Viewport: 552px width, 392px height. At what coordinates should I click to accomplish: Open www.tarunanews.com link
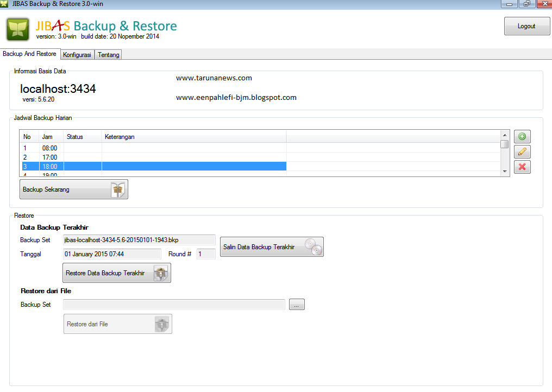(214, 78)
